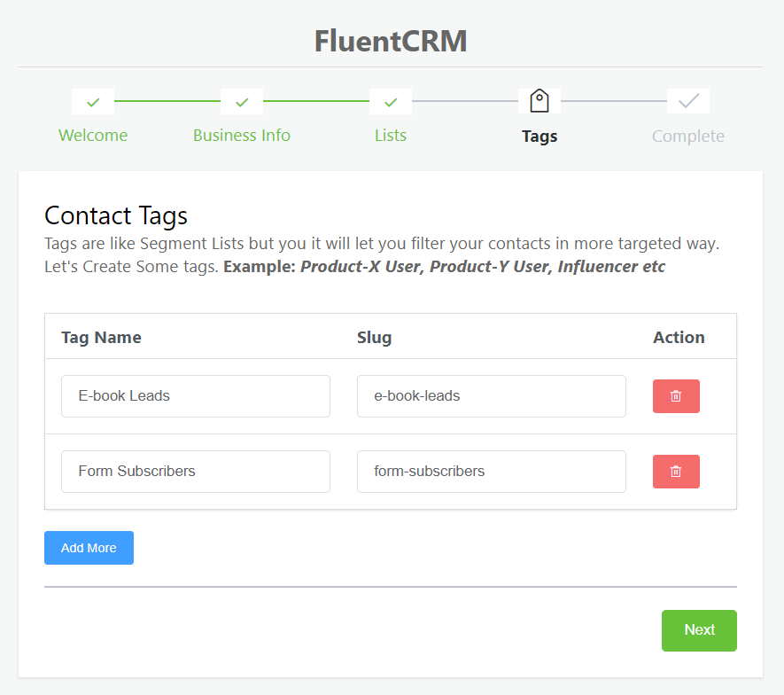Click the tag icon above the Tags step
The width and height of the screenshot is (784, 695).
point(539,101)
